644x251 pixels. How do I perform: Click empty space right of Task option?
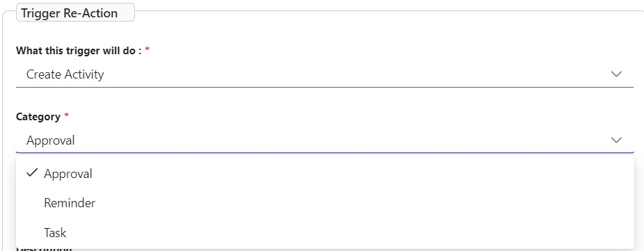[x=349, y=233]
